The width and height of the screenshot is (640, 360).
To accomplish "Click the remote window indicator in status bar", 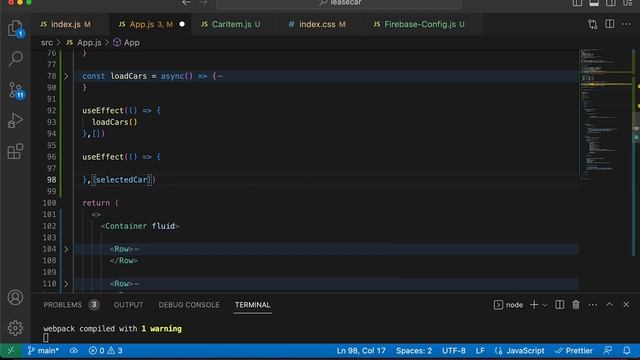I will click(x=11, y=351).
